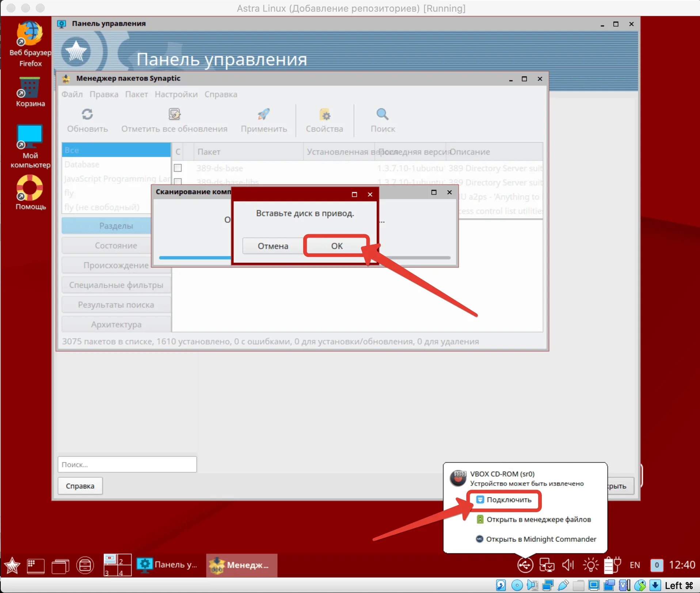Click Отмена in the insert disk dialog
Image resolution: width=700 pixels, height=593 pixels.
[273, 246]
